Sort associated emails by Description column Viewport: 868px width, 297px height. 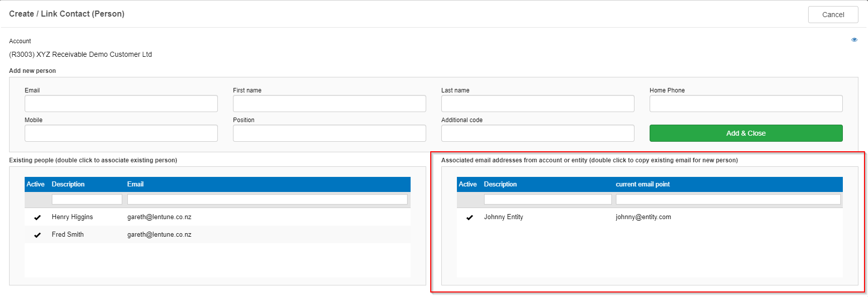(500, 184)
